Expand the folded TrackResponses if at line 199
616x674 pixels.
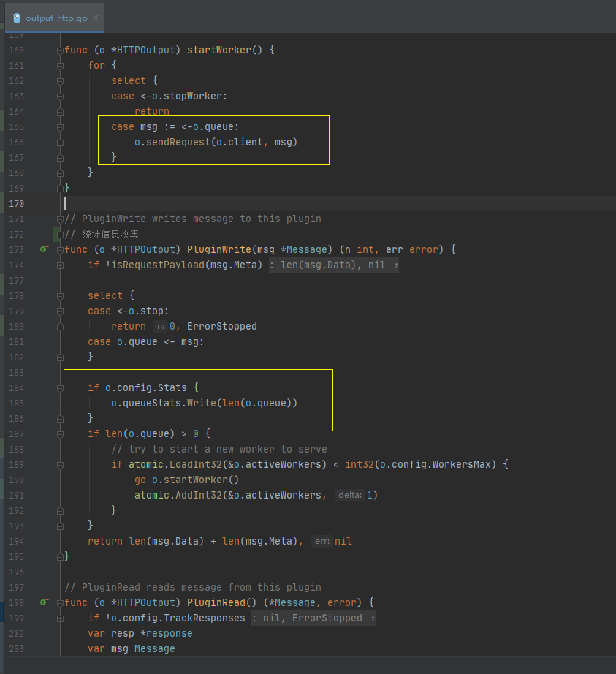click(60, 618)
